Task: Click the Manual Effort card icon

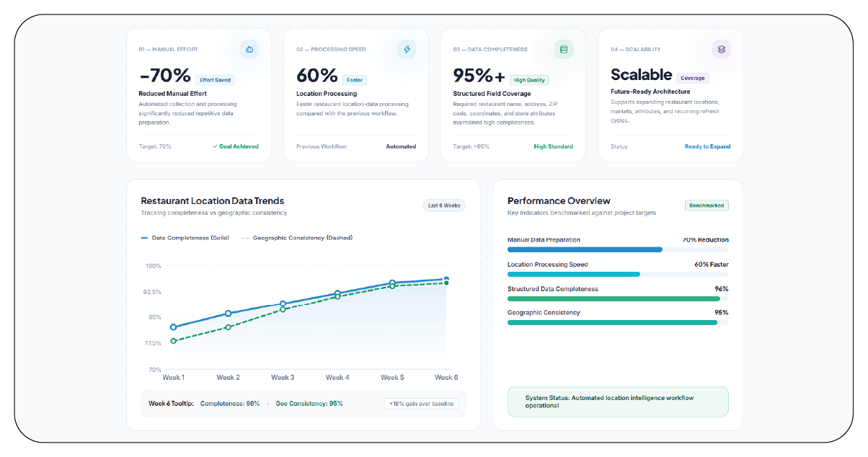Action: (249, 50)
